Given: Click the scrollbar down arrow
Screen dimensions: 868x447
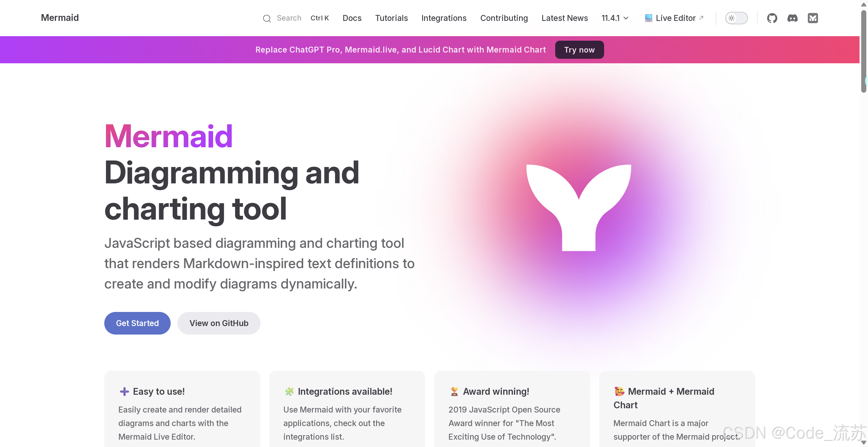Looking at the screenshot, I should tap(863, 443).
